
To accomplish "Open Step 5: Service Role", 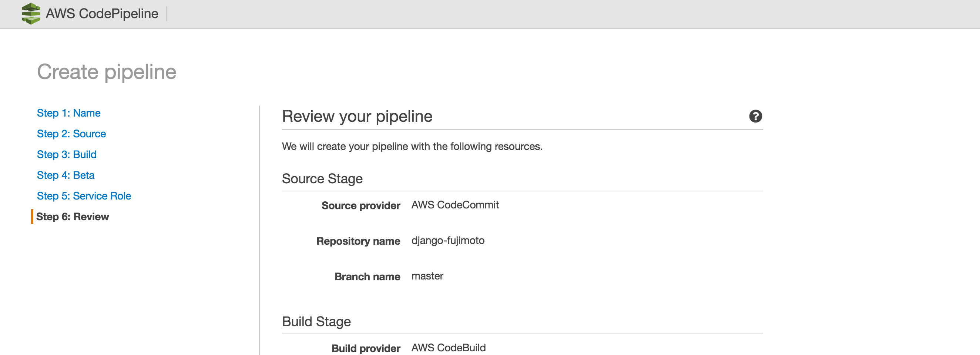I will (84, 196).
